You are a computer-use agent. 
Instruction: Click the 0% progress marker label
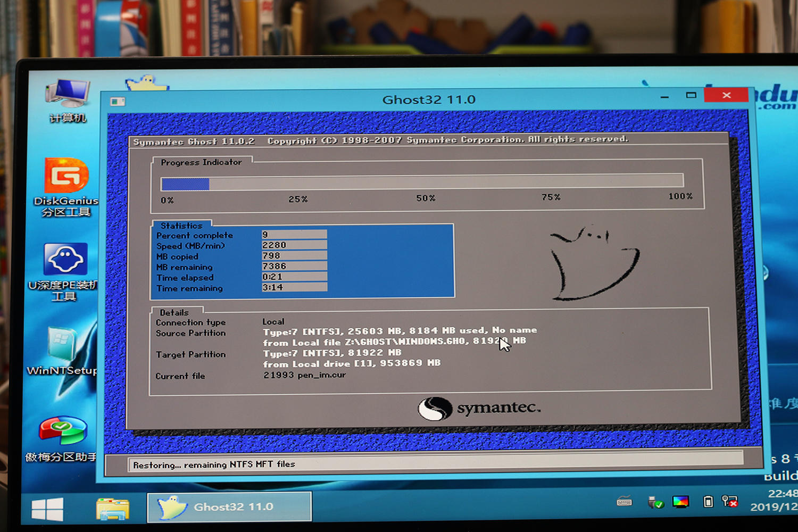[167, 200]
